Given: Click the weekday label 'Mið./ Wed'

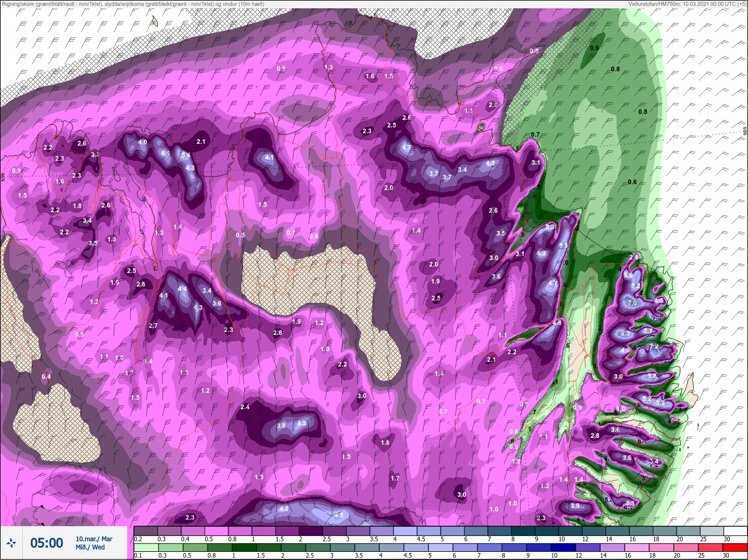Looking at the screenshot, I should point(90,548).
